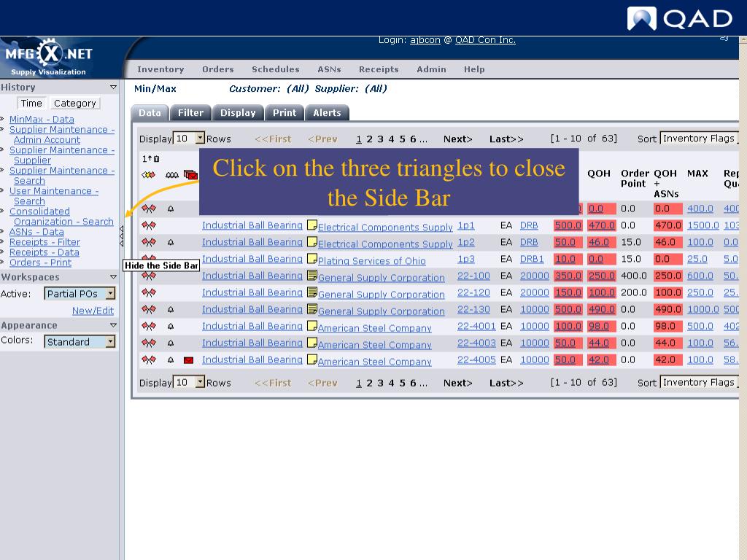Open the yellow note icon in row 1p2
This screenshot has width=747, height=560.
(x=312, y=241)
